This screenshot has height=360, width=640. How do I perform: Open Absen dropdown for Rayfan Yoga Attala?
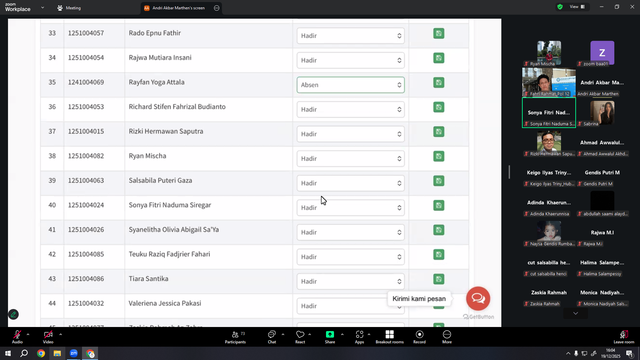point(351,85)
